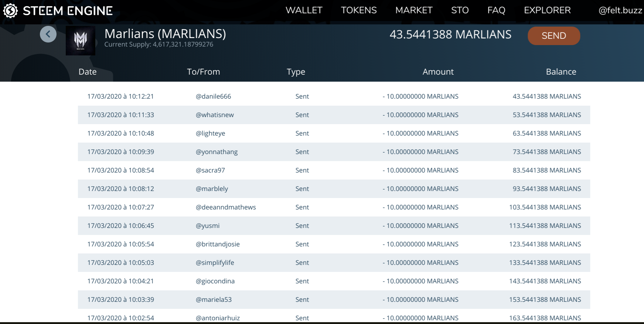The image size is (644, 324).
Task: Open the MARKET menu item
Action: [414, 10]
